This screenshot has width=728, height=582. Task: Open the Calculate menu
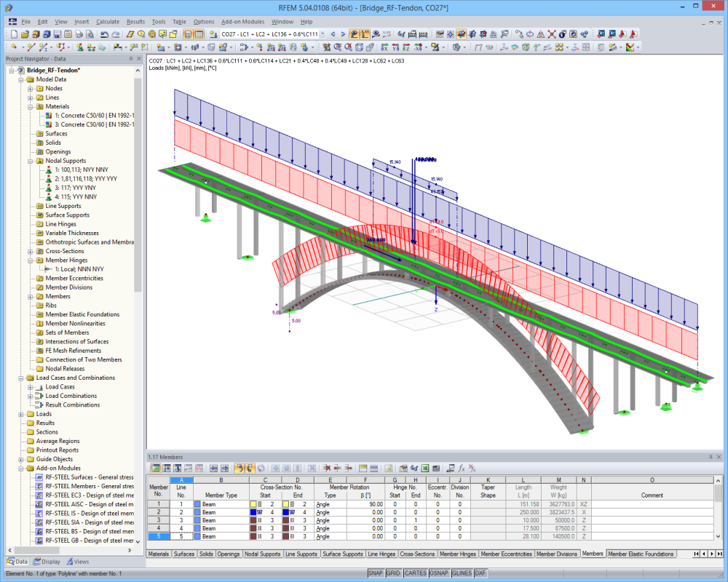pos(108,22)
